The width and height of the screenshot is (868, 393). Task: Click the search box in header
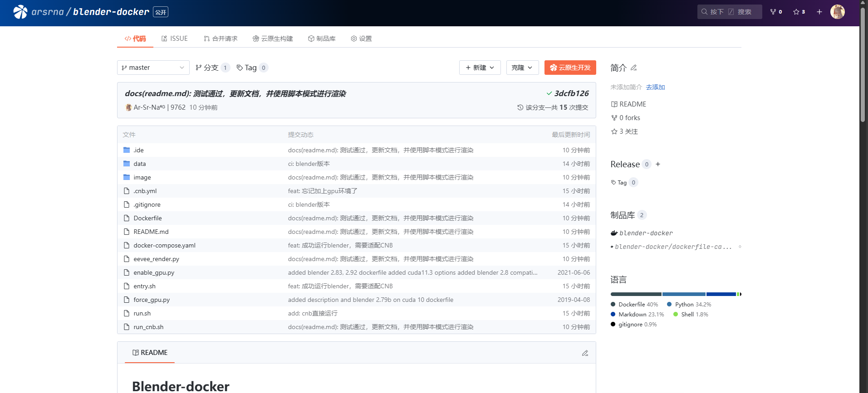pos(729,12)
